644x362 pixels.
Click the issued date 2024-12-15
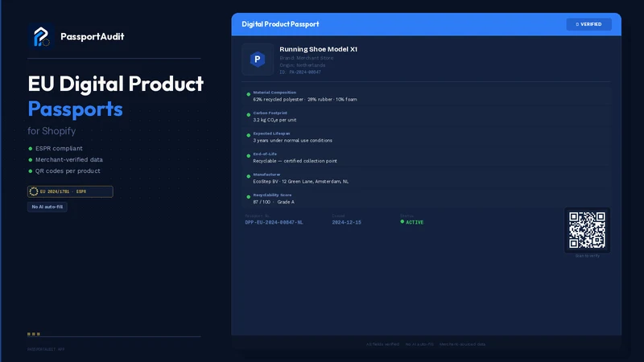tap(347, 223)
